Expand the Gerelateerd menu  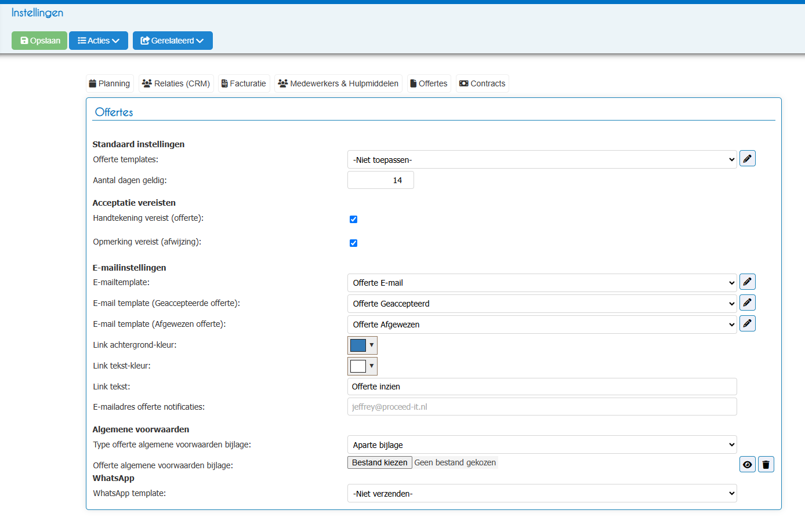pyautogui.click(x=173, y=41)
